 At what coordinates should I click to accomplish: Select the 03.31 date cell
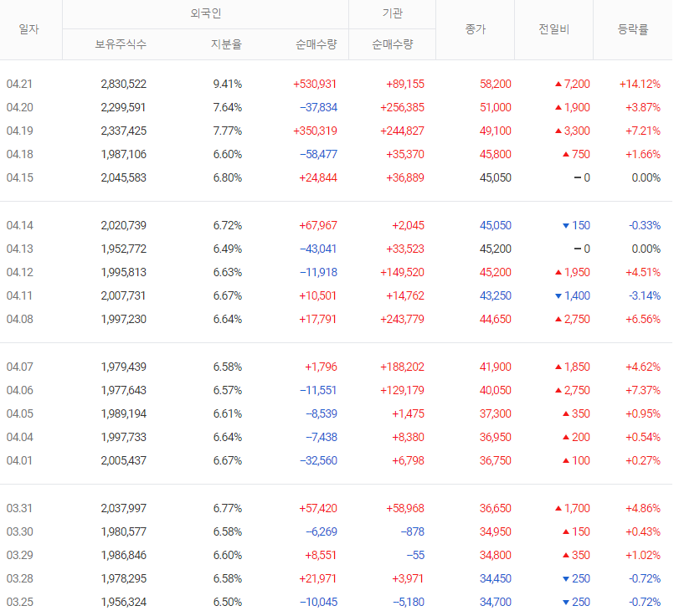tap(19, 508)
